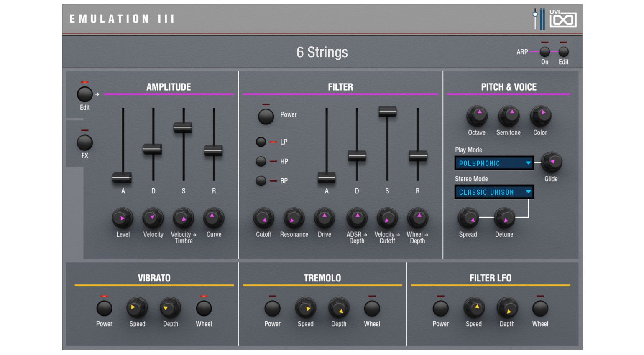Click the ADSR to Depth knob

357,218
